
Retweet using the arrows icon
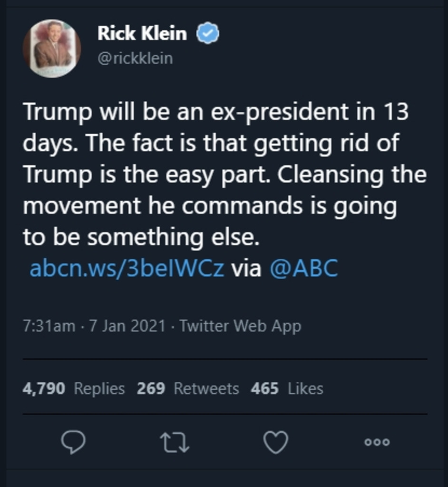click(x=175, y=442)
